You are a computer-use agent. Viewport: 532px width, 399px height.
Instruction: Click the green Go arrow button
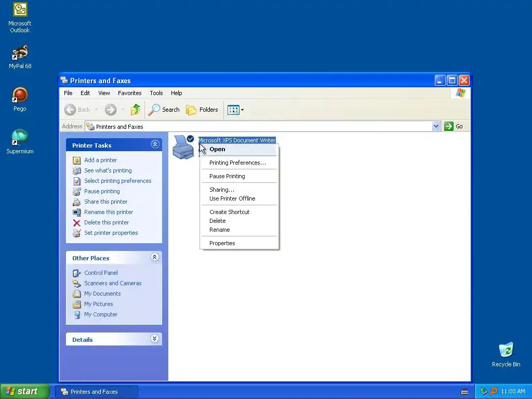(449, 126)
